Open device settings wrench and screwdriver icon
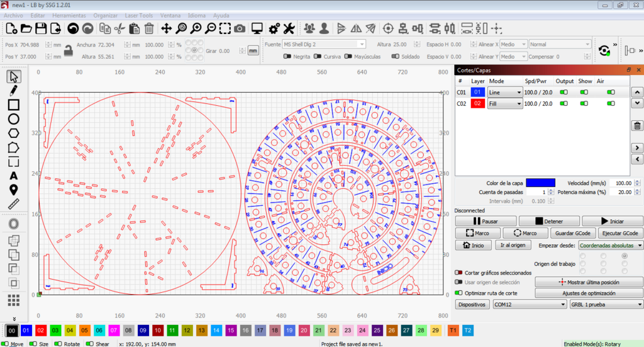The height and width of the screenshot is (347, 644). [x=289, y=28]
